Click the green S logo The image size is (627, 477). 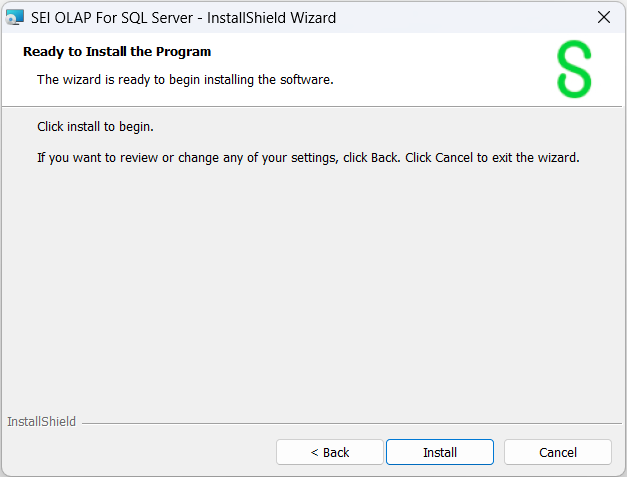(x=574, y=69)
